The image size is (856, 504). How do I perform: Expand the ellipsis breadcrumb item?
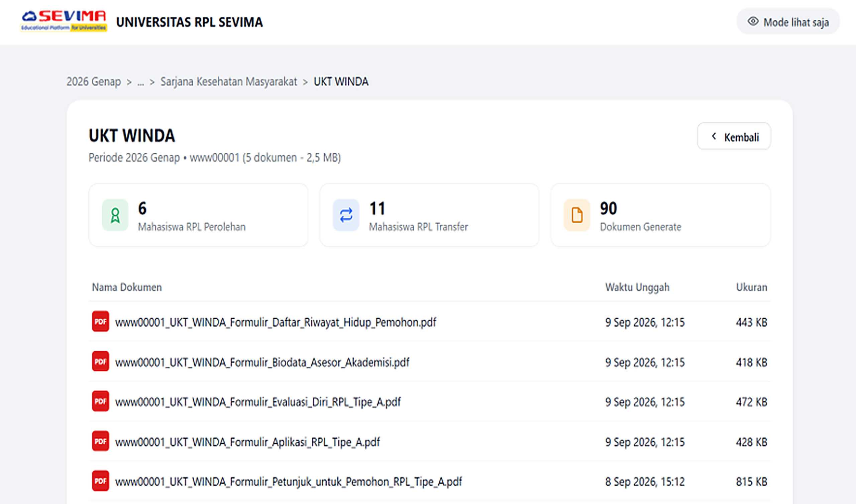141,82
